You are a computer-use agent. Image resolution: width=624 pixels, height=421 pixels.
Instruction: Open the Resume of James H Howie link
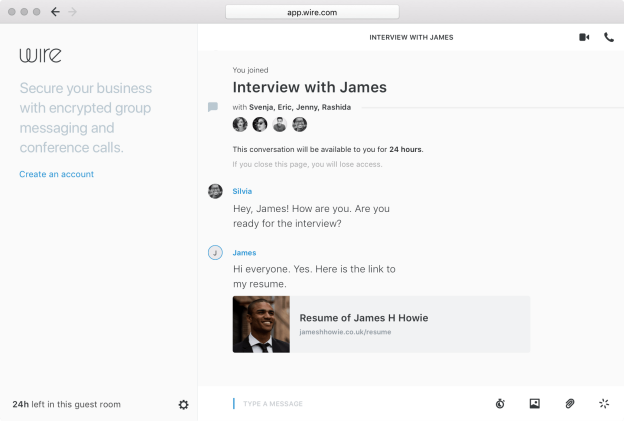[364, 318]
